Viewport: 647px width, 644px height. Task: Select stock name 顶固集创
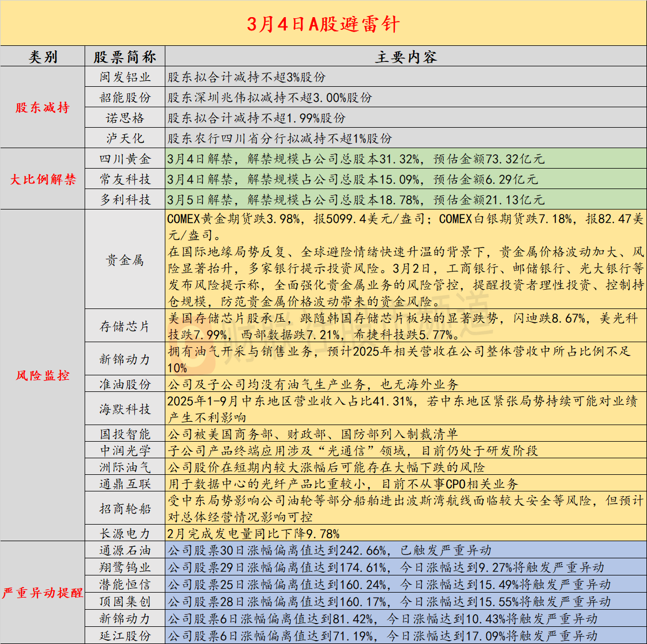point(125,601)
